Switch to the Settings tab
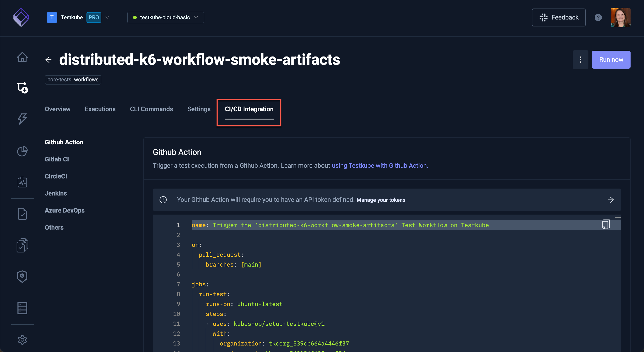 (199, 109)
